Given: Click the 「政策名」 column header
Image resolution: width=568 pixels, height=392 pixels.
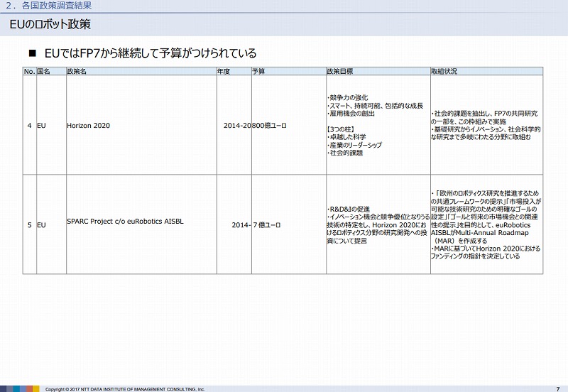Looking at the screenshot, I should (77, 72).
